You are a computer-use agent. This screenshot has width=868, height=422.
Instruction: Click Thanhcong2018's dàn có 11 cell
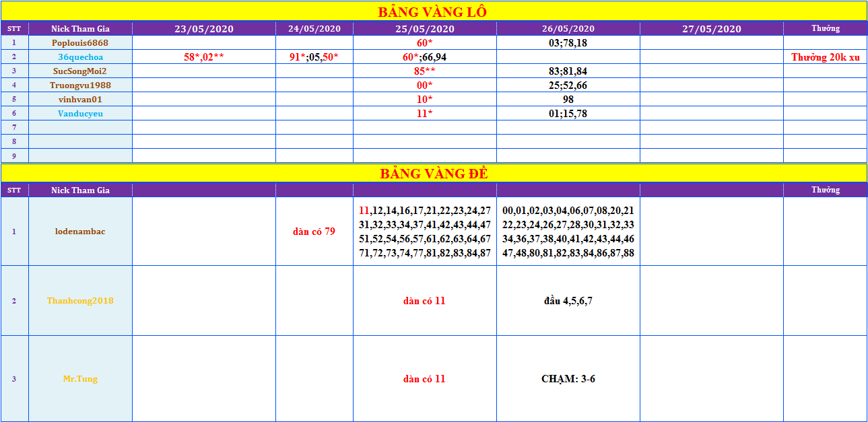(x=425, y=300)
